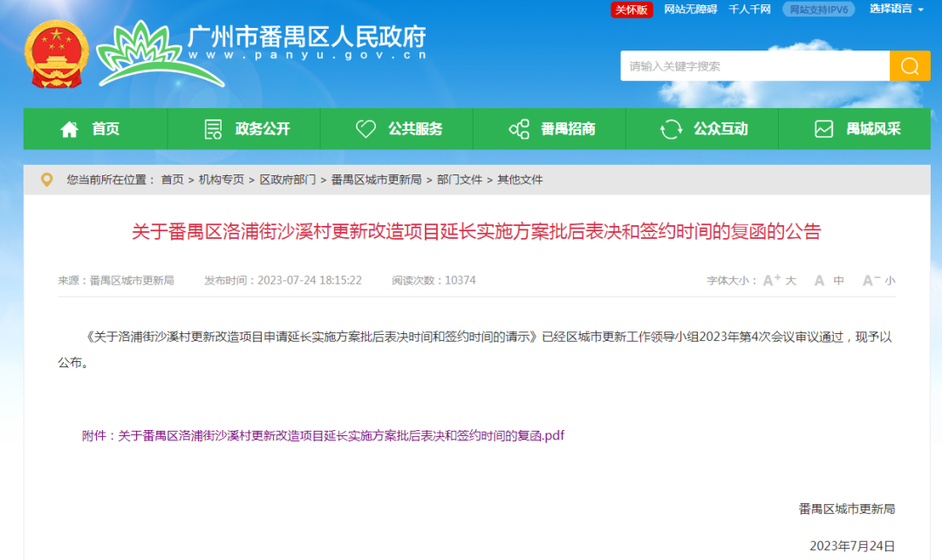Click the magnifier icon to search

tap(910, 65)
